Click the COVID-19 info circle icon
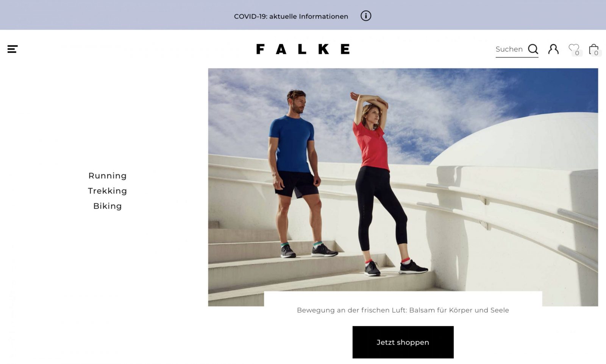606x364 pixels. point(366,16)
